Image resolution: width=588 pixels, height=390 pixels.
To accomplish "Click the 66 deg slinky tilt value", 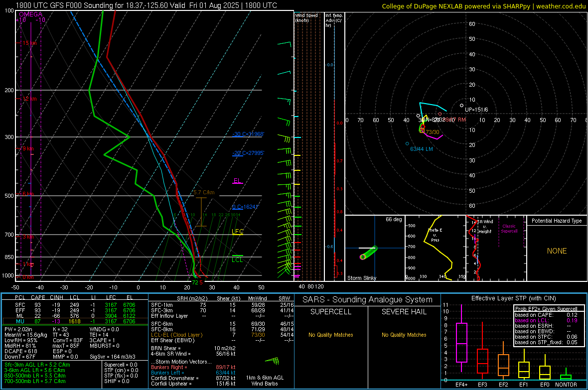I will [394, 219].
